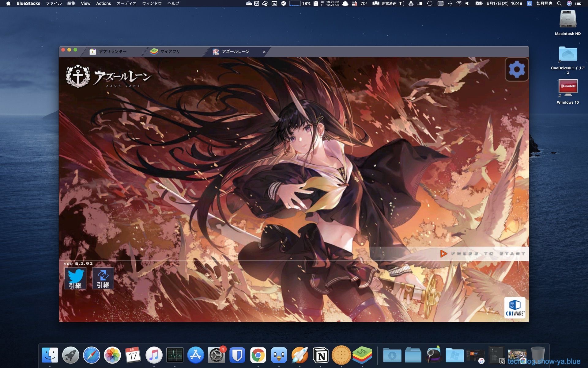Viewport: 588px width, 368px height.
Task: Click the blue arrows data transfer icon
Action: pos(103,278)
